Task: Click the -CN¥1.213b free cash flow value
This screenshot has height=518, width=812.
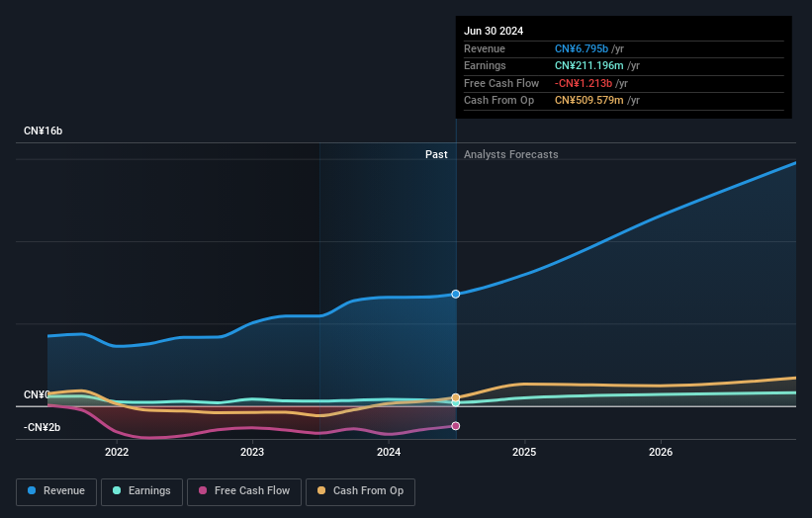Action: pos(584,83)
